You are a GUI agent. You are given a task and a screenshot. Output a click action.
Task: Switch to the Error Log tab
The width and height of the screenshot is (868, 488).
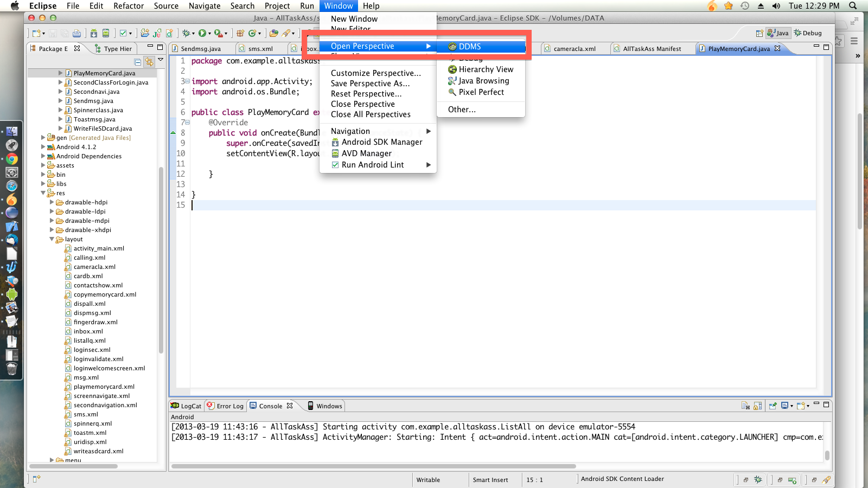pos(225,406)
